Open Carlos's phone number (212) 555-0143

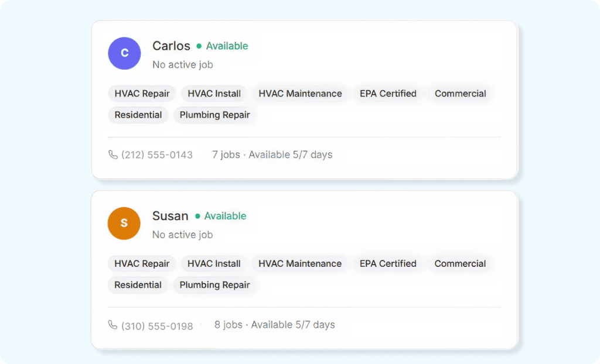pos(156,155)
